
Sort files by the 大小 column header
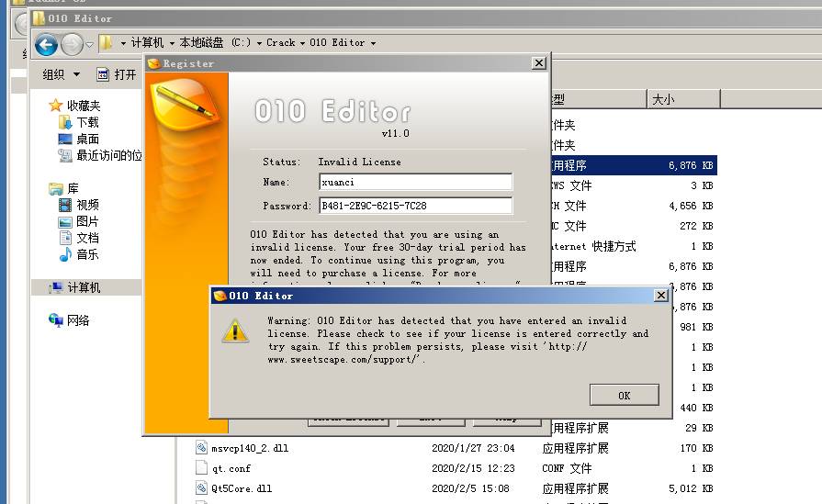[x=683, y=99]
